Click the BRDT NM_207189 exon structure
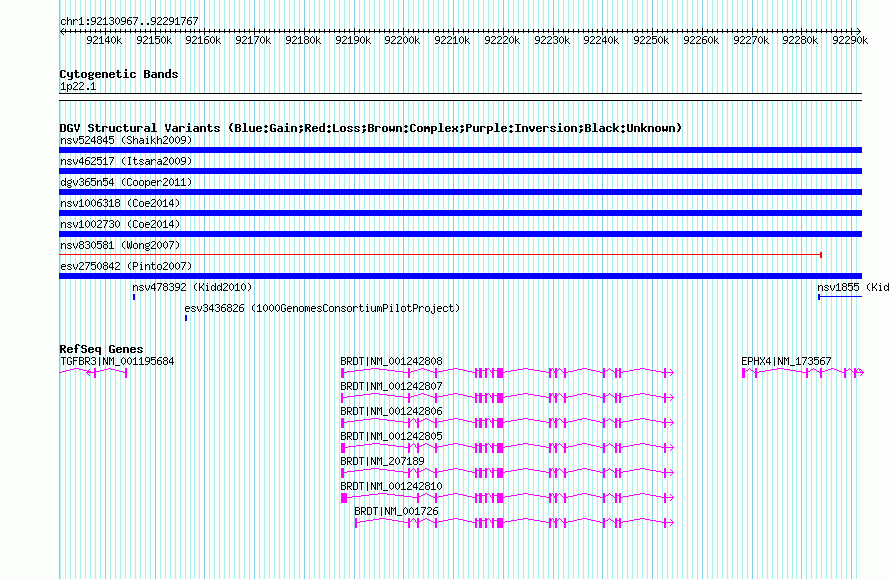Viewport: 890px width, 579px height. click(507, 472)
